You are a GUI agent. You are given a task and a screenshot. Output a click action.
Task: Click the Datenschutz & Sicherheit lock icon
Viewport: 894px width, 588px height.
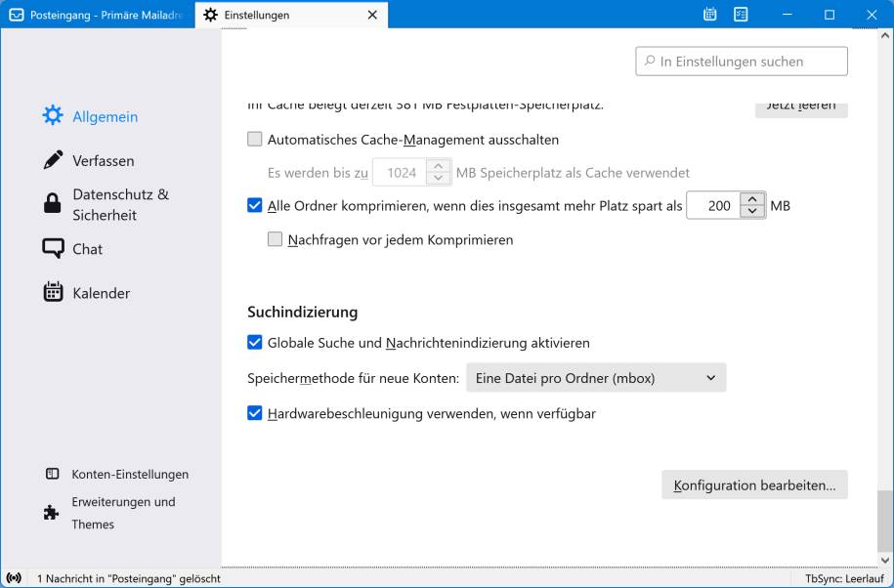click(53, 204)
